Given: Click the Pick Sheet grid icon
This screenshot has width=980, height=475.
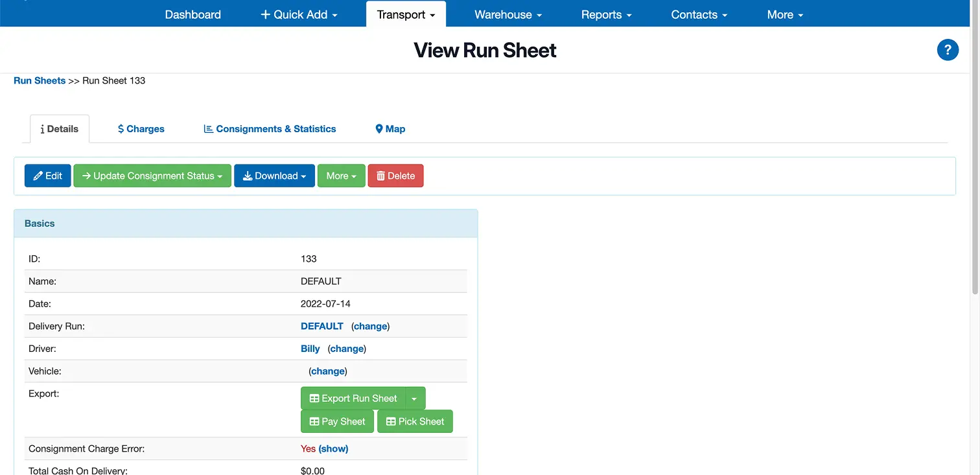Looking at the screenshot, I should click(393, 421).
